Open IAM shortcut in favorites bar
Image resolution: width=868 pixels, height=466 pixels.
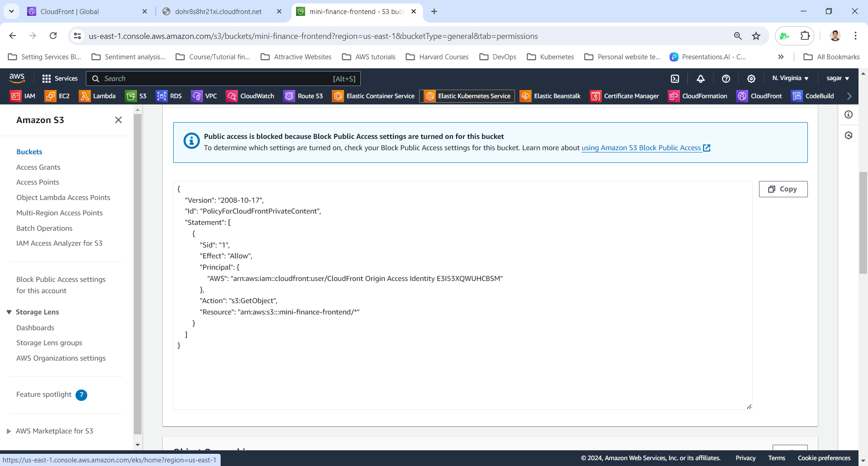[23, 96]
